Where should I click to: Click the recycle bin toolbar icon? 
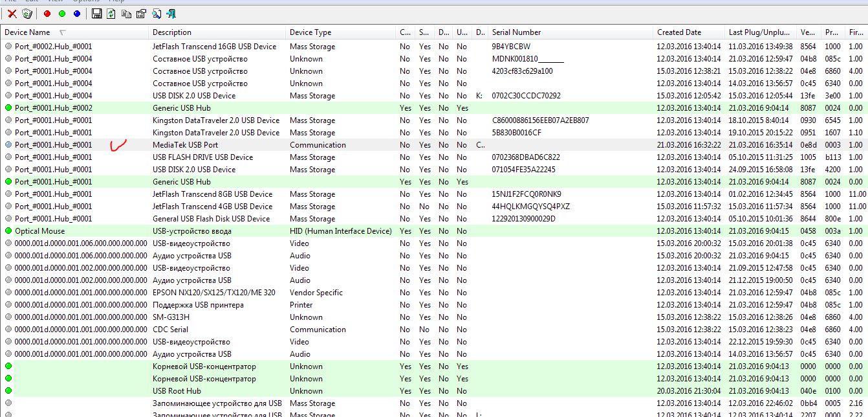tap(27, 14)
